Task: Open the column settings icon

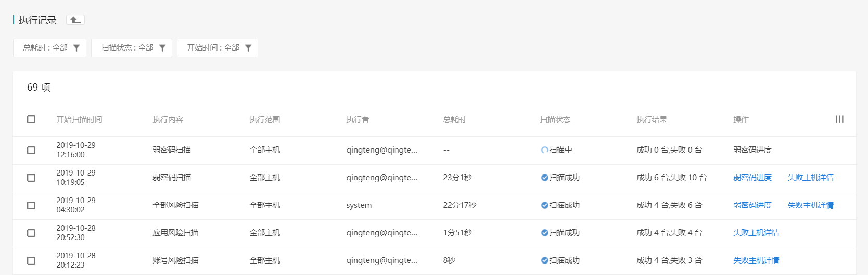Action: [x=839, y=119]
